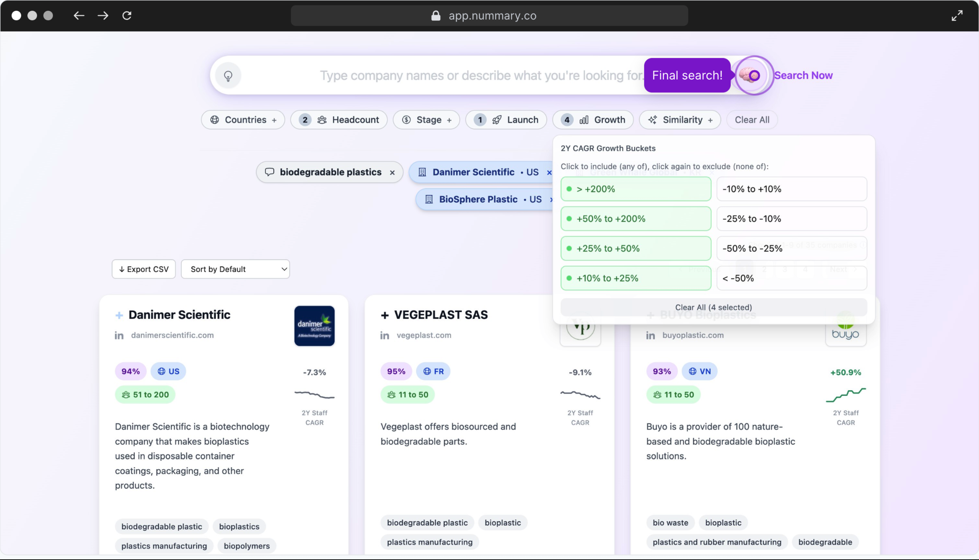This screenshot has height=560, width=979.
Task: Click the bio waste tag
Action: tap(670, 523)
